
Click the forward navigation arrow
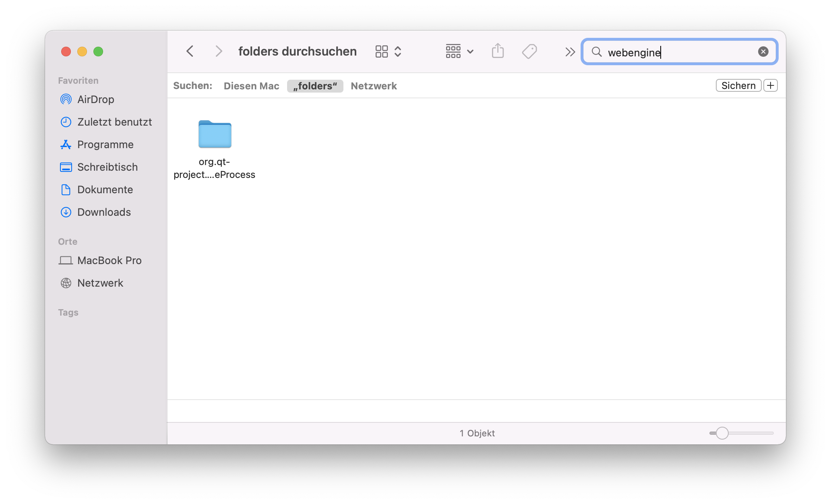[219, 52]
